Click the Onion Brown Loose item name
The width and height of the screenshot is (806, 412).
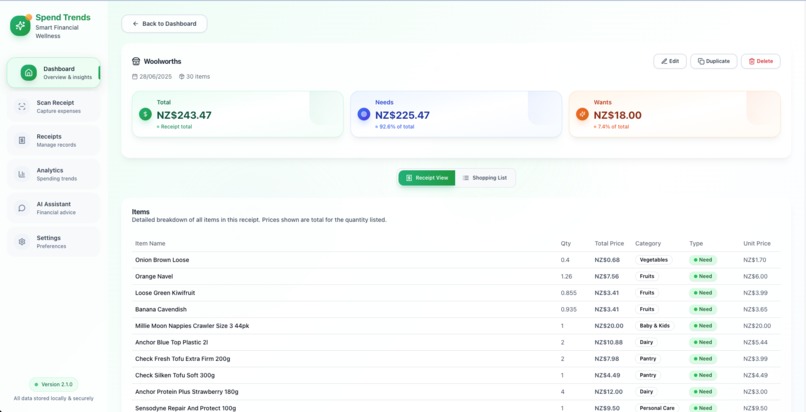162,260
